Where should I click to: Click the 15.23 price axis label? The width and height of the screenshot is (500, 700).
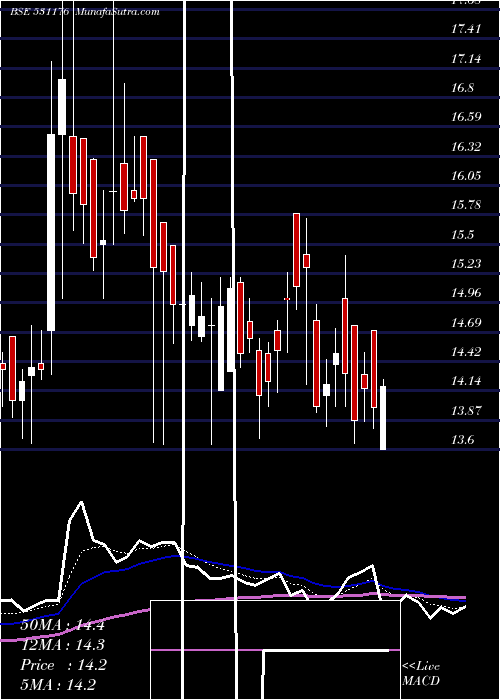(466, 264)
